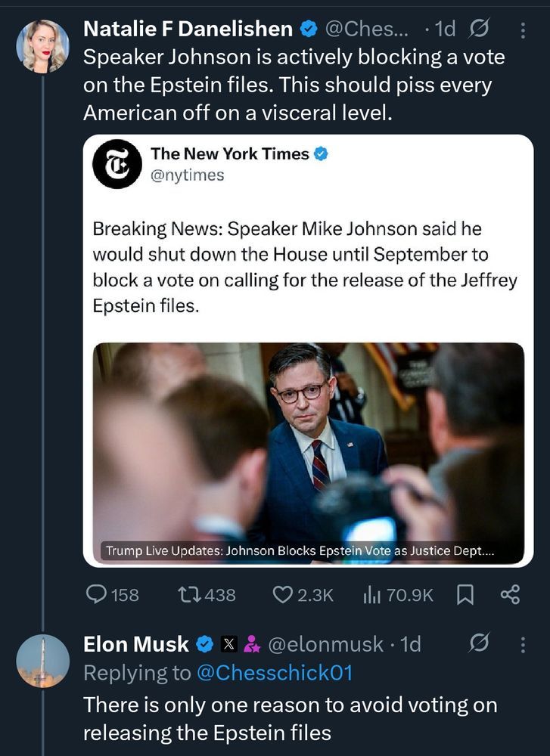Open three-dot menu on Natalie's tweet
The width and height of the screenshot is (550, 756).
[523, 30]
